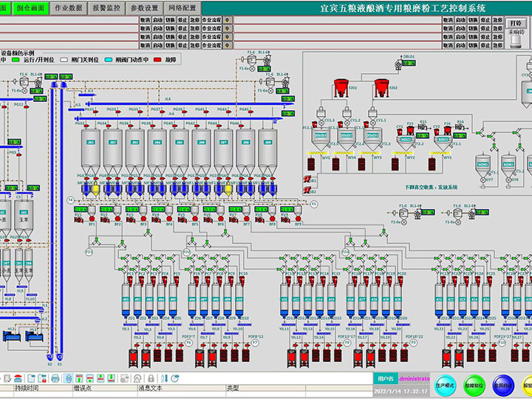Select the yellow mill under silo 307
This screenshot has width=532, height=399.
228,189
